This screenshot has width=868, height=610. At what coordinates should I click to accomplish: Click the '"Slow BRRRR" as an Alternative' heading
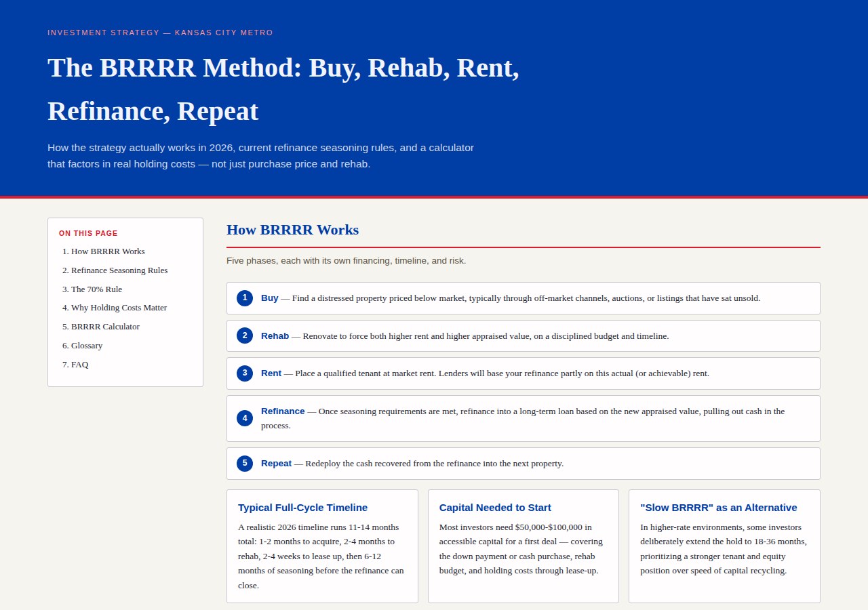[719, 508]
